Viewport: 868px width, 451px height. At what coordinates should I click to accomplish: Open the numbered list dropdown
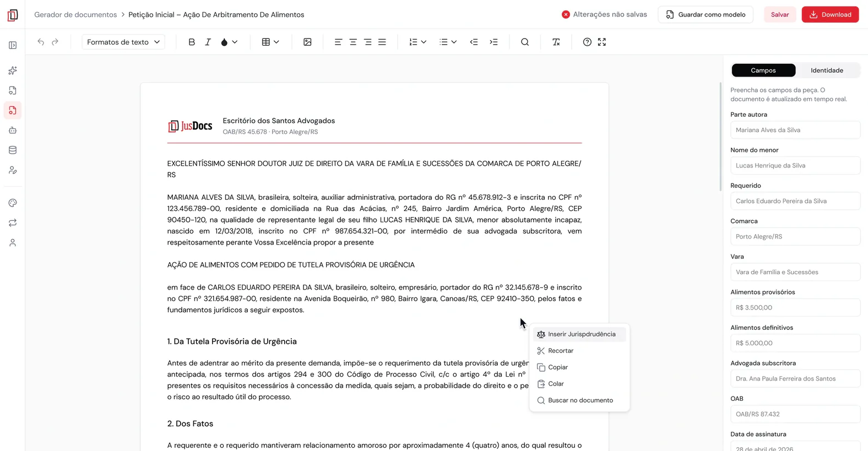tap(417, 42)
